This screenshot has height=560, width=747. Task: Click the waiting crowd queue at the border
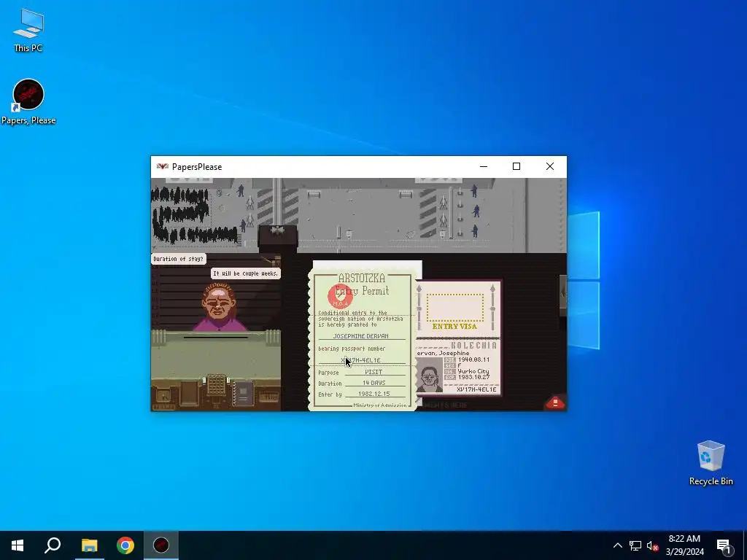pyautogui.click(x=193, y=214)
